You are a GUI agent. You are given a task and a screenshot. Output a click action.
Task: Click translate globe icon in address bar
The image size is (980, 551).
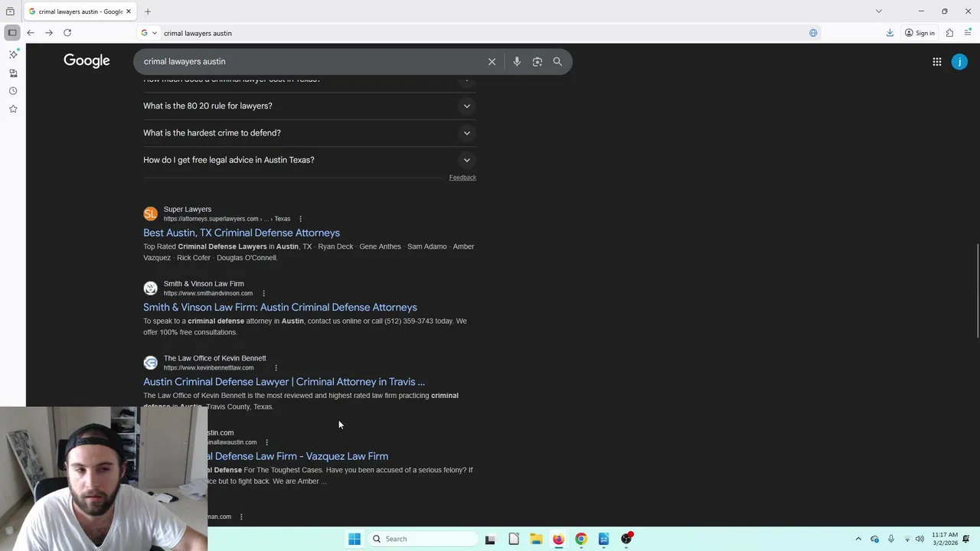(813, 33)
